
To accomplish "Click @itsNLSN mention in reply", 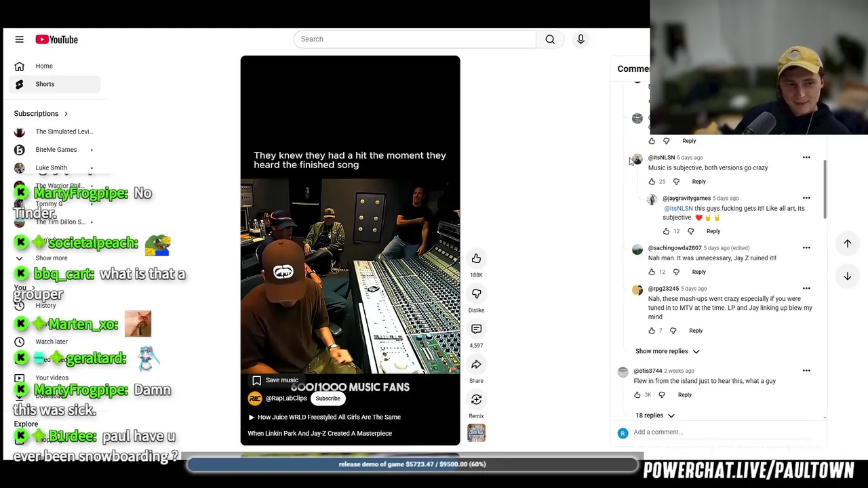I will 678,208.
